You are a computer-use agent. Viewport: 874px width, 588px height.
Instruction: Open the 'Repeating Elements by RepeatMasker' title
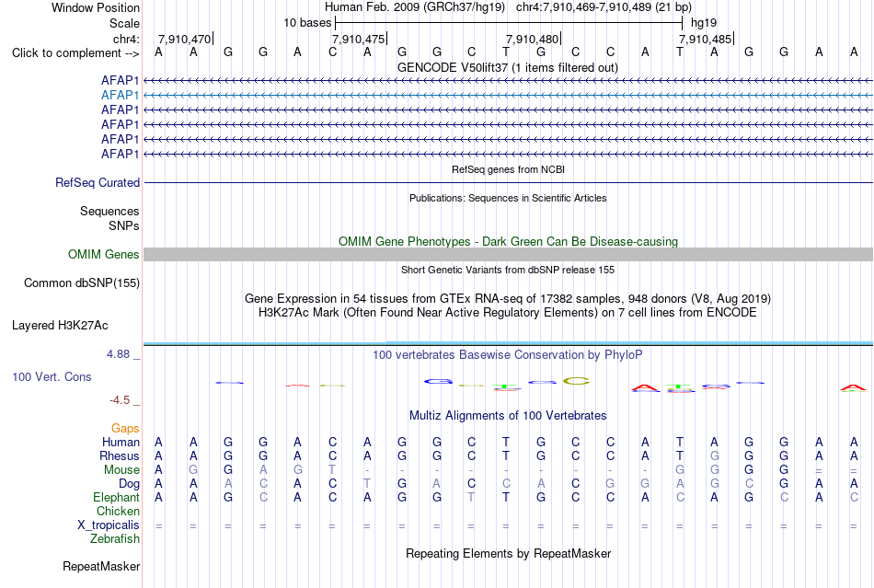pos(508,554)
